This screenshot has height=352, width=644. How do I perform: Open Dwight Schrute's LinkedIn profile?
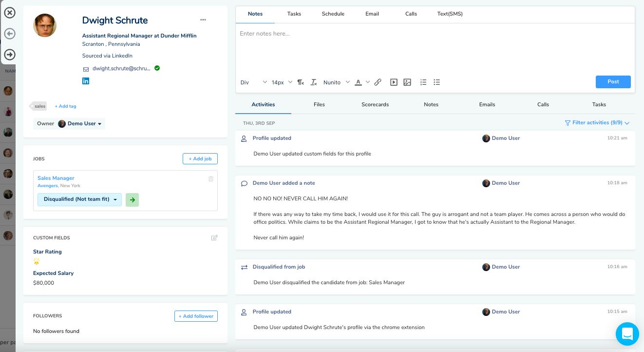(86, 80)
